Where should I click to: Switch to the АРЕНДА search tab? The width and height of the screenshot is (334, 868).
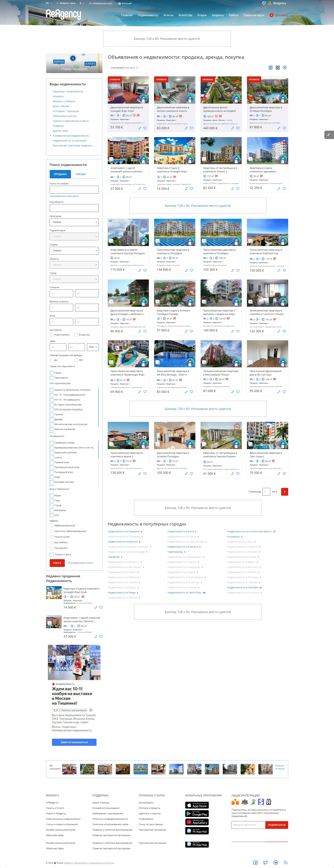pyautogui.click(x=80, y=174)
